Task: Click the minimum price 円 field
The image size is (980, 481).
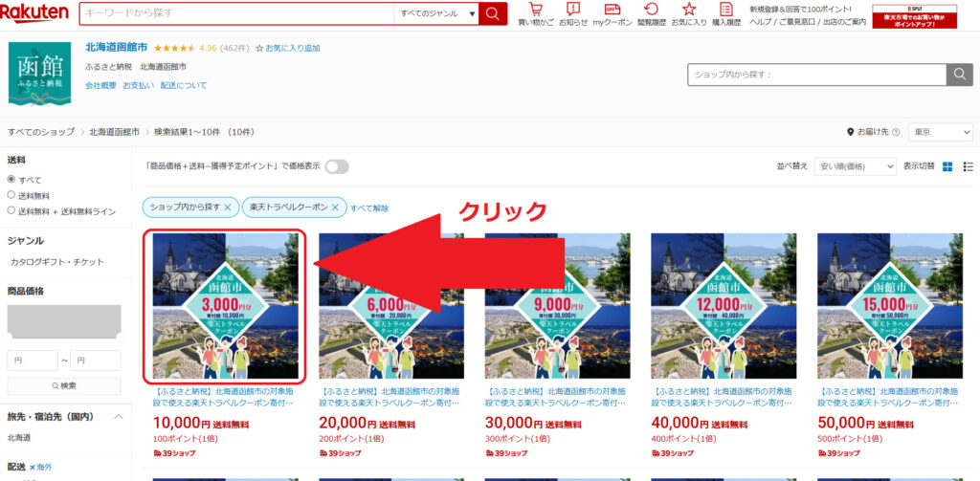Action: coord(33,361)
